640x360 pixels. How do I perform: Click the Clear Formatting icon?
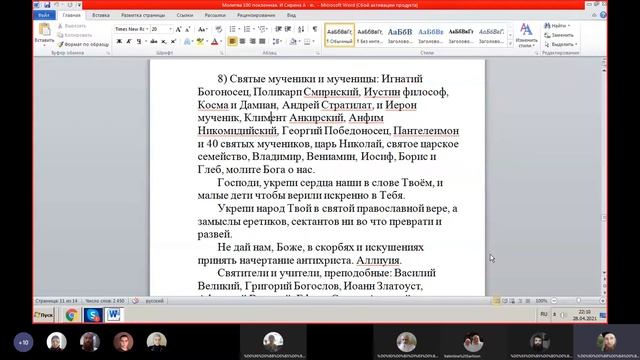point(219,29)
